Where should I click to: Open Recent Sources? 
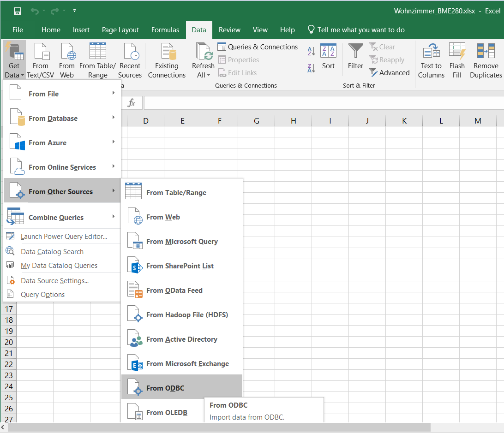(x=130, y=60)
